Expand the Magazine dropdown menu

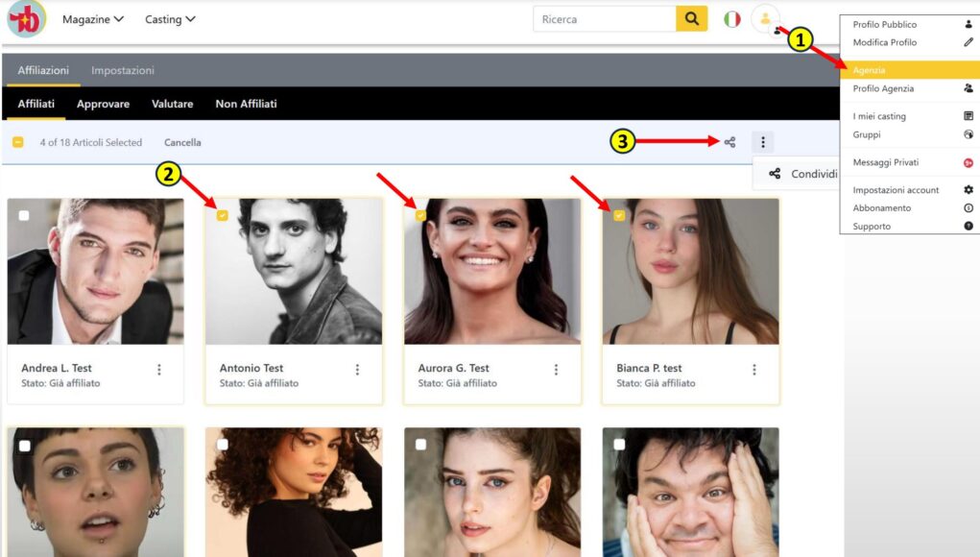(x=92, y=19)
